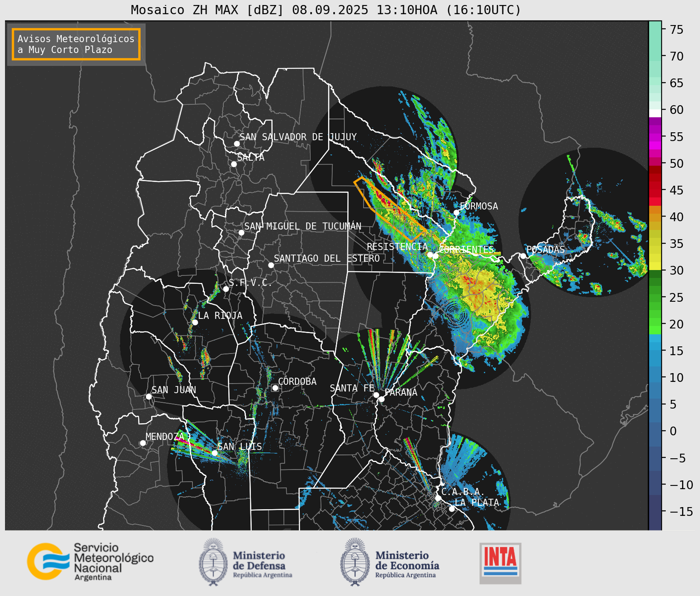Viewport: 700px width, 596px height.
Task: Click the Avisos Meteorológicos a Muy Corto Plazo legend box
Action: (76, 44)
